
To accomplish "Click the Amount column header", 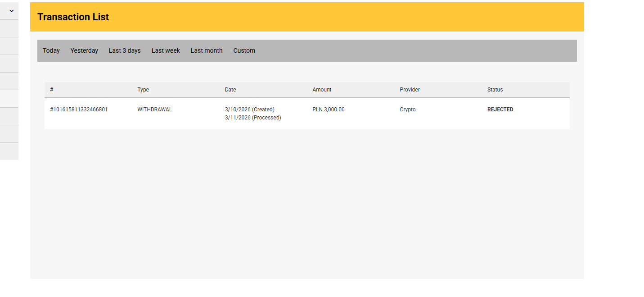I will coord(322,90).
